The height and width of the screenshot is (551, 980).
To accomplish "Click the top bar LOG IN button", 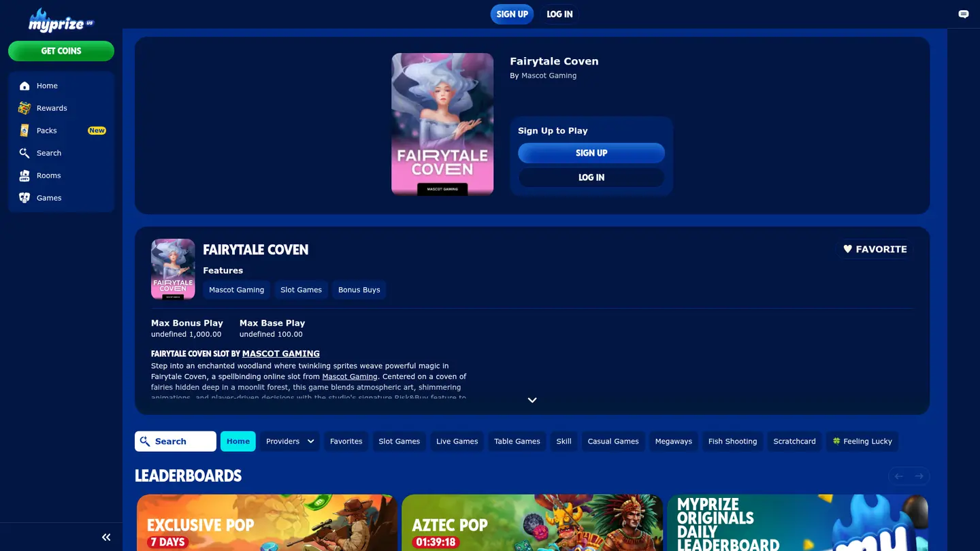I will point(560,14).
